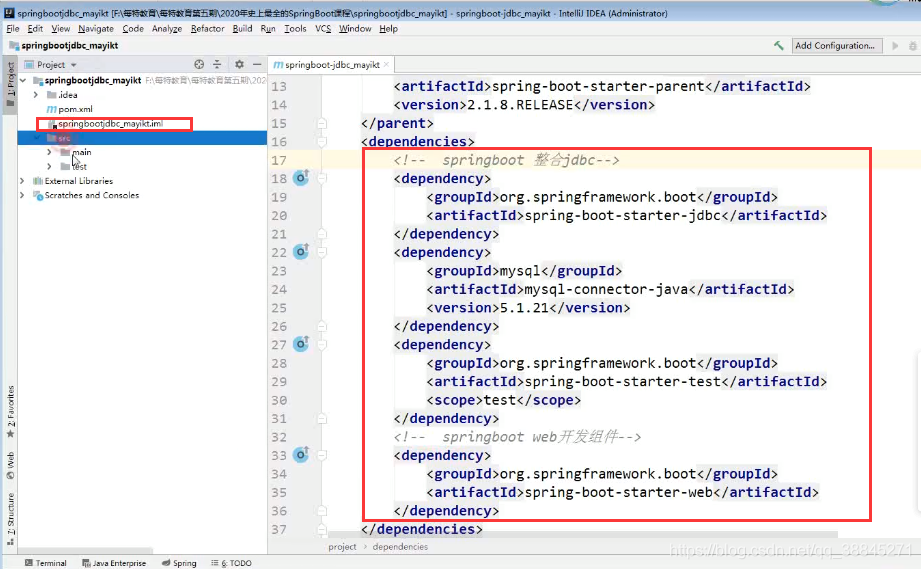Open the Spring tool window

click(179, 563)
